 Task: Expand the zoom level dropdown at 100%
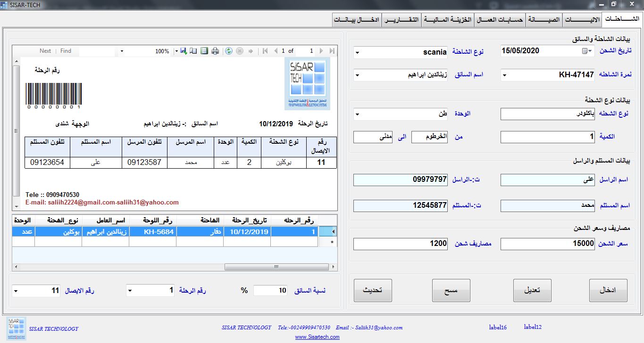point(176,51)
